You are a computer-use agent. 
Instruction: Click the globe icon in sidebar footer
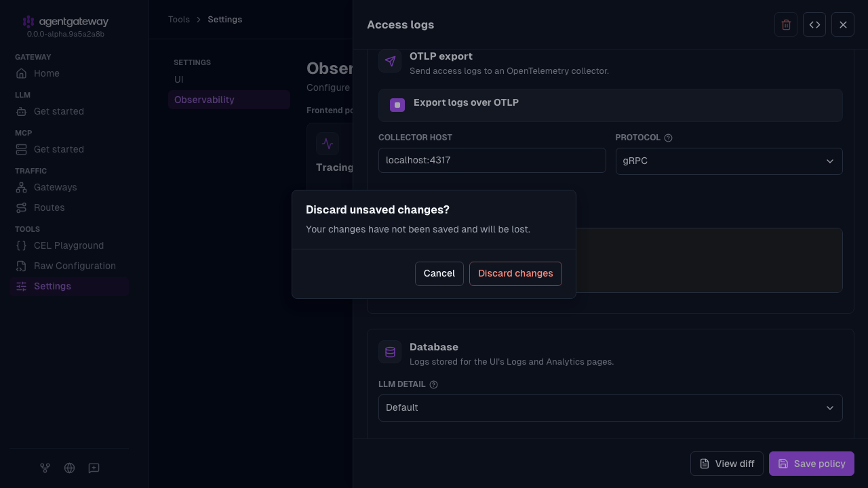click(x=69, y=468)
